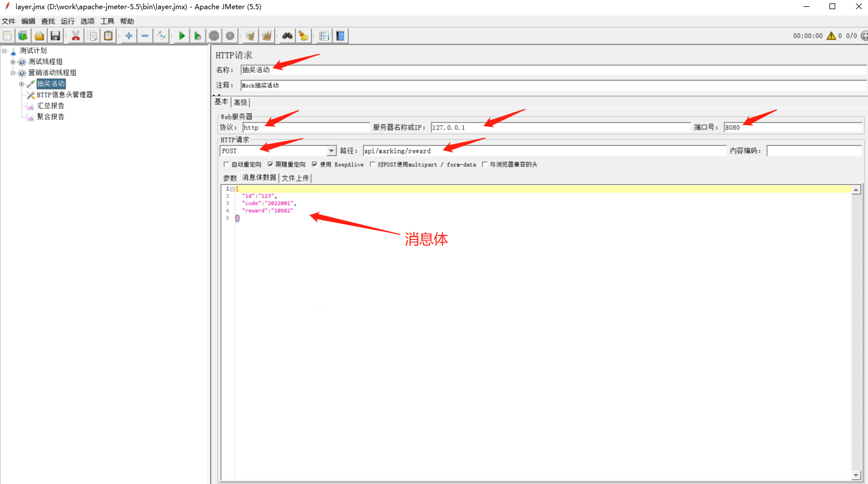Open the 文件 menu
This screenshot has width=868, height=484.
pyautogui.click(x=9, y=21)
